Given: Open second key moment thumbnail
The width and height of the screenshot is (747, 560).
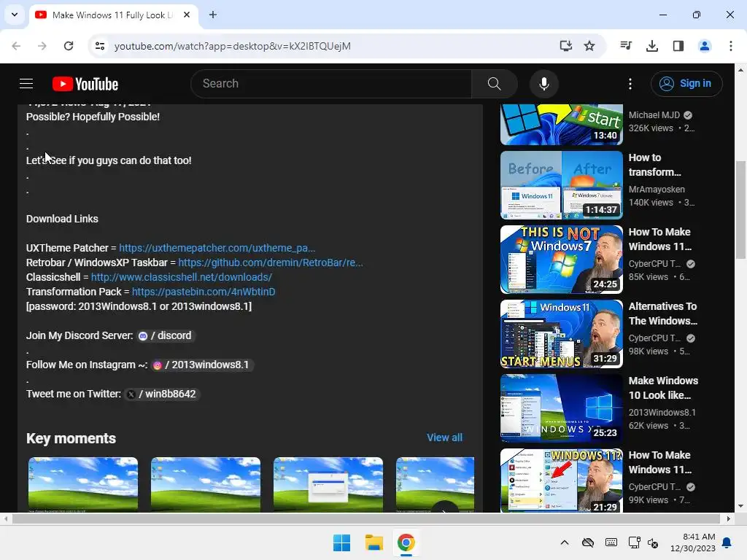Looking at the screenshot, I should (205, 484).
